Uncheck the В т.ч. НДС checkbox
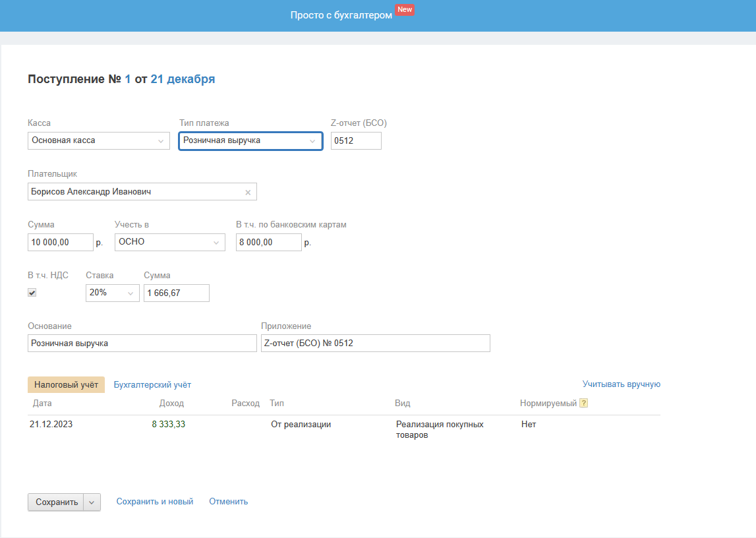The width and height of the screenshot is (756, 538). click(32, 293)
